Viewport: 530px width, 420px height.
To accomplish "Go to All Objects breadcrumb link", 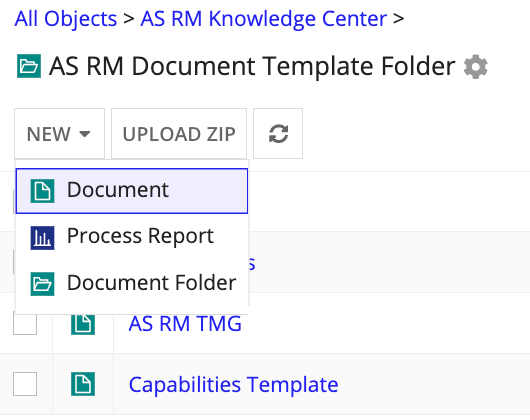I will 66,19.
